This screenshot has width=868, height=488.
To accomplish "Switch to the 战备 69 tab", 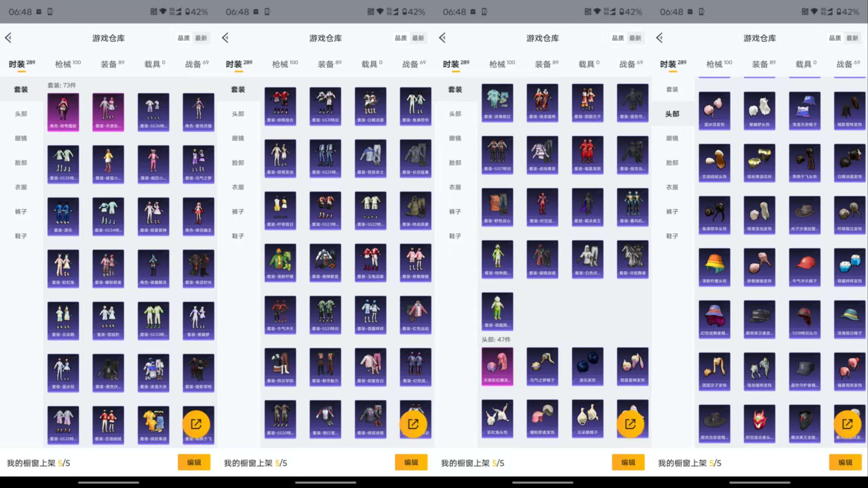I will 196,63.
